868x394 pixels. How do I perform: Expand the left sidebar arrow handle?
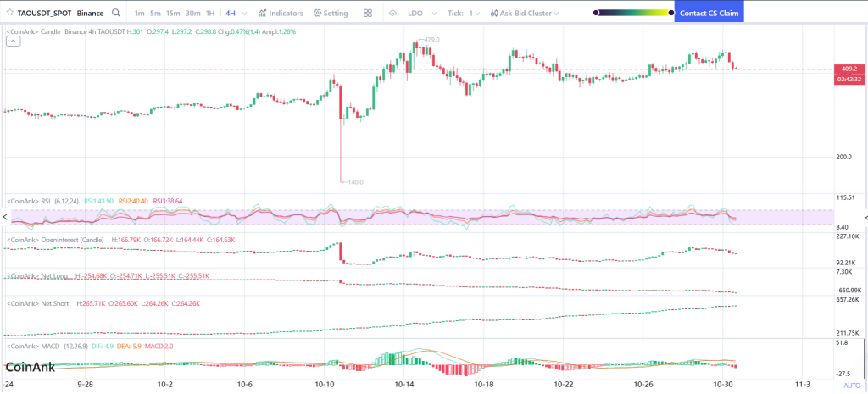coord(3,218)
